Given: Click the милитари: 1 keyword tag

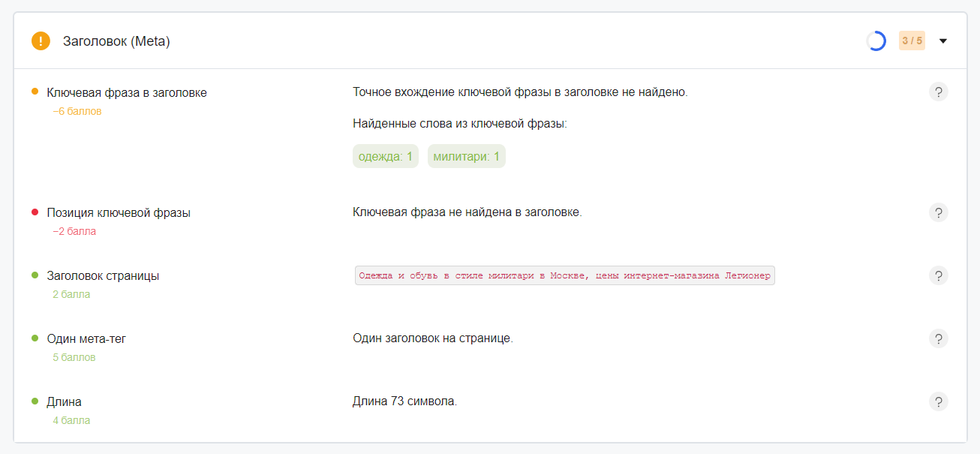Looking at the screenshot, I should 466,156.
